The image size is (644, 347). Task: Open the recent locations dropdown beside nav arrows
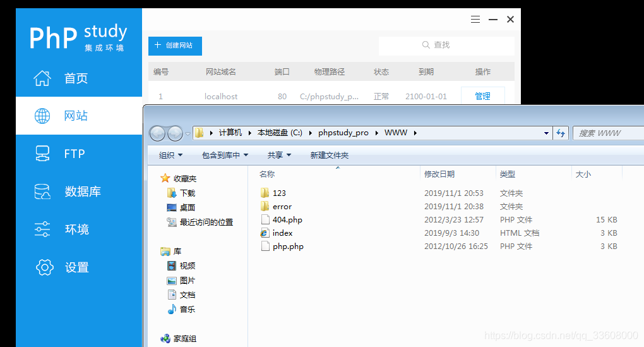(x=188, y=133)
